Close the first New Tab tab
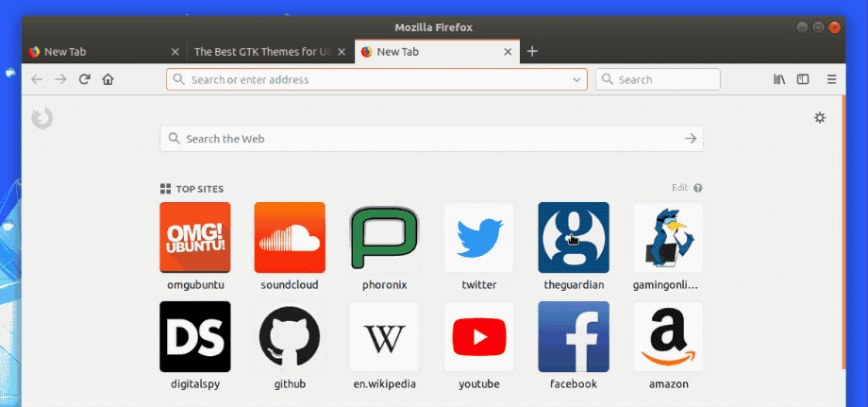 point(175,52)
